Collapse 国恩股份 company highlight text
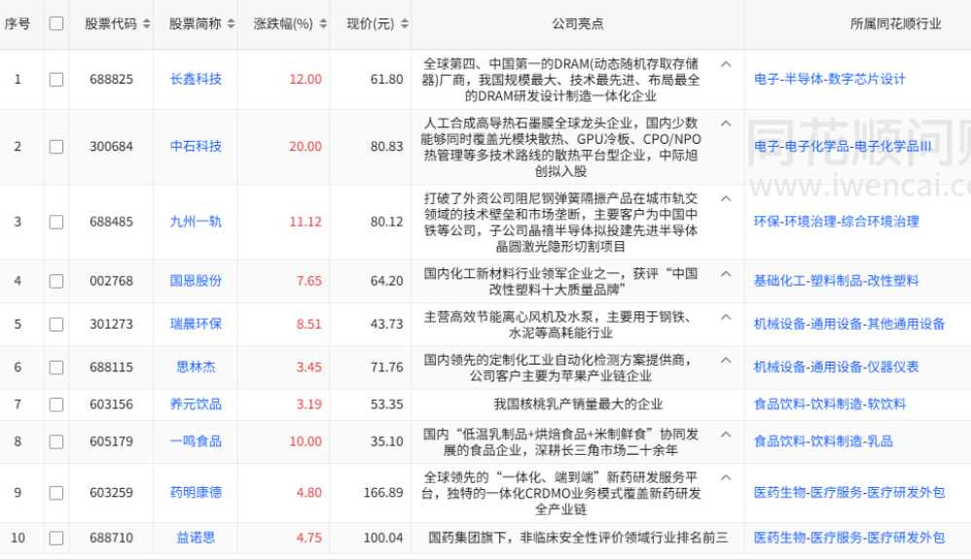This screenshot has width=971, height=560. 726,274
